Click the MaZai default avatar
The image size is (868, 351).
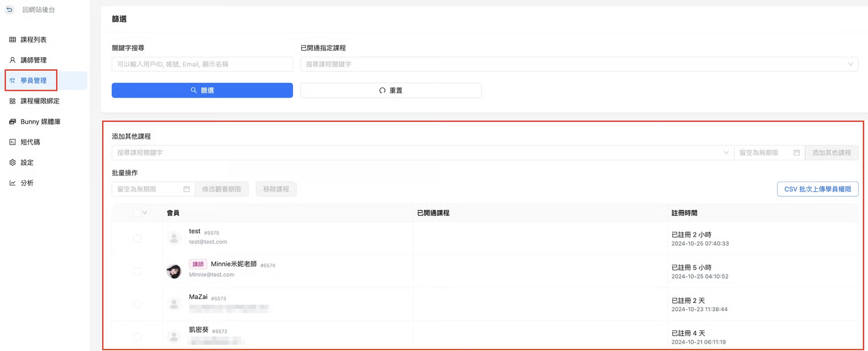click(x=174, y=304)
